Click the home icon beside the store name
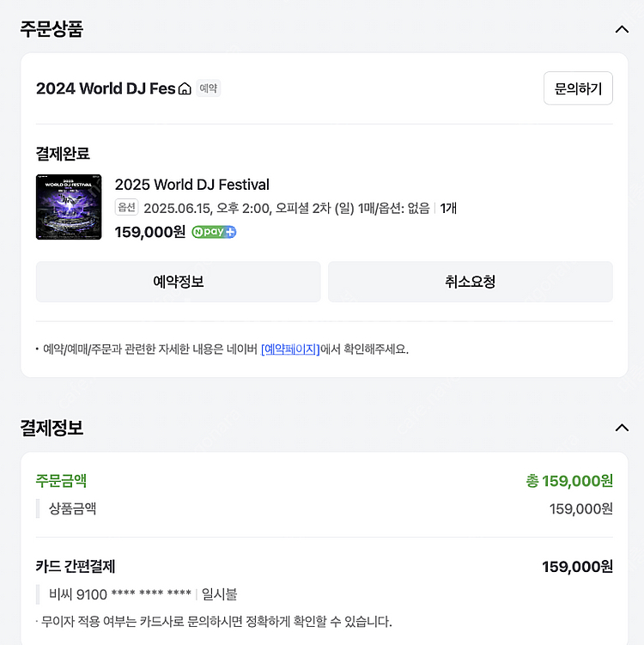The width and height of the screenshot is (644, 645). [185, 88]
